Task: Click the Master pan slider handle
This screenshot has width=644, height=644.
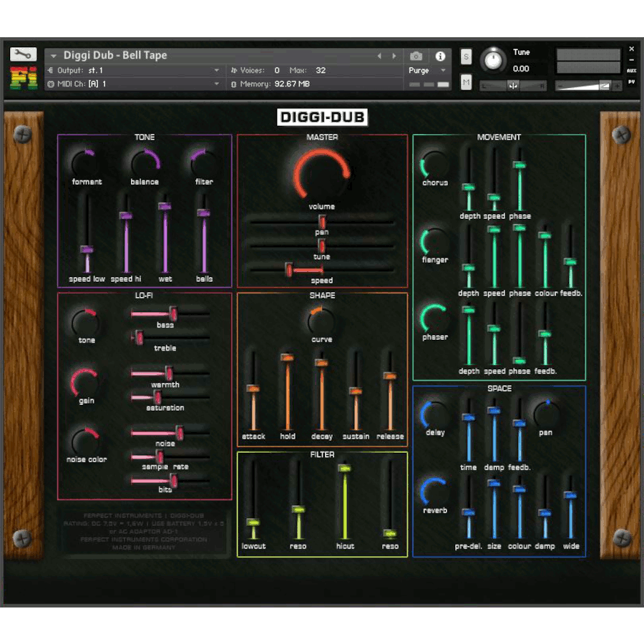Action: (322, 222)
